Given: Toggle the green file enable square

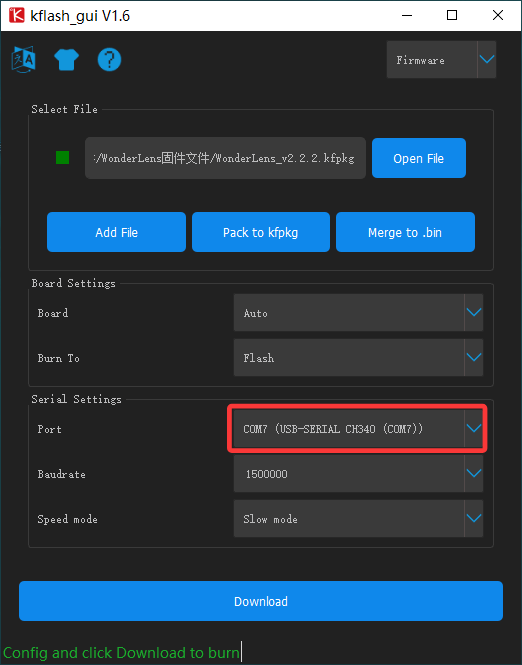Looking at the screenshot, I should (62, 158).
